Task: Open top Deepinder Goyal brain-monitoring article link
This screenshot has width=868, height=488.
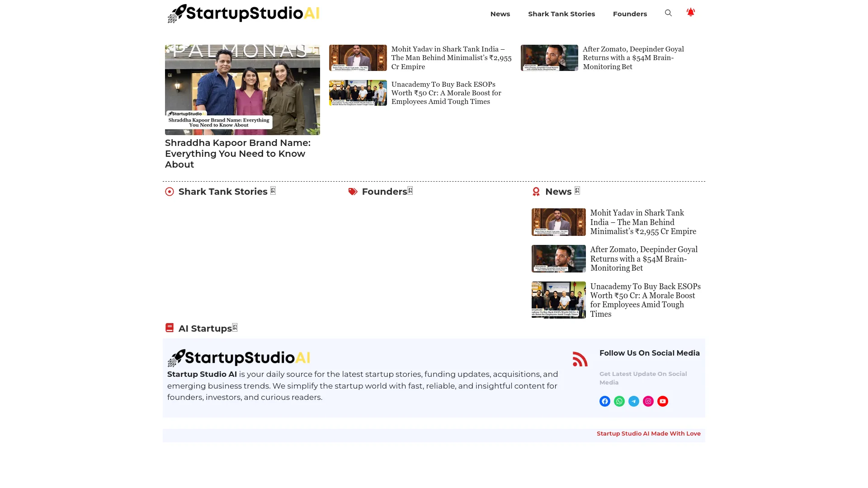Action: (x=633, y=58)
